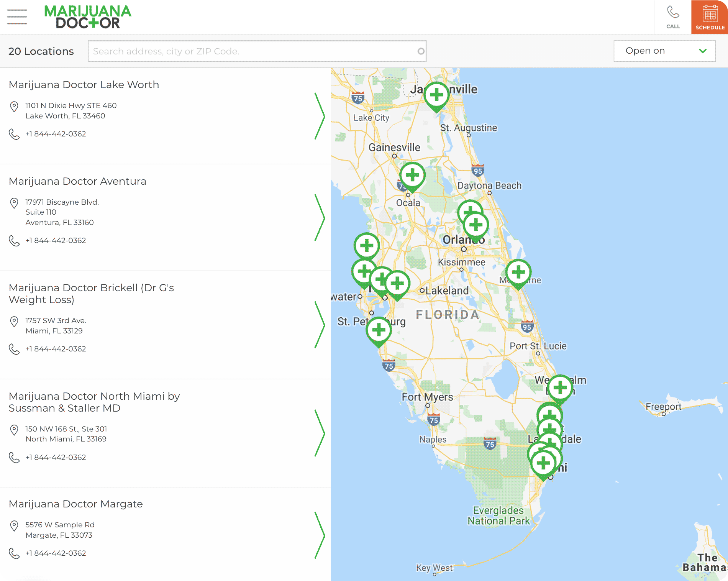Image resolution: width=728 pixels, height=581 pixels.
Task: Expand the Open on dropdown
Action: pos(664,51)
